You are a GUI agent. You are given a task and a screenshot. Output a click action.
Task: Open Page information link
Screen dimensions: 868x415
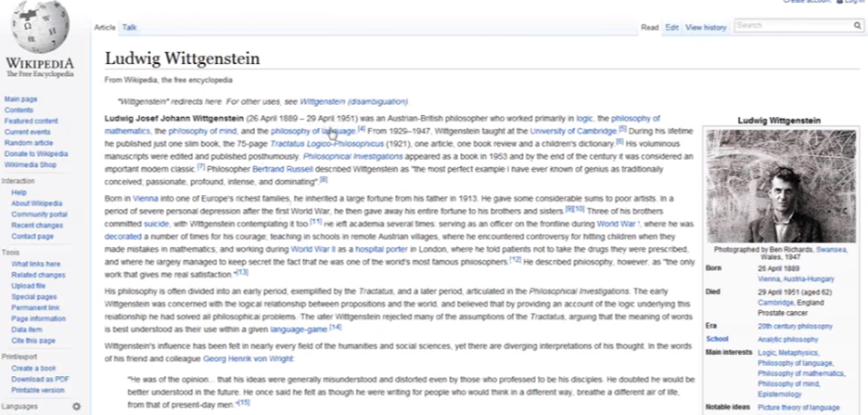click(38, 318)
